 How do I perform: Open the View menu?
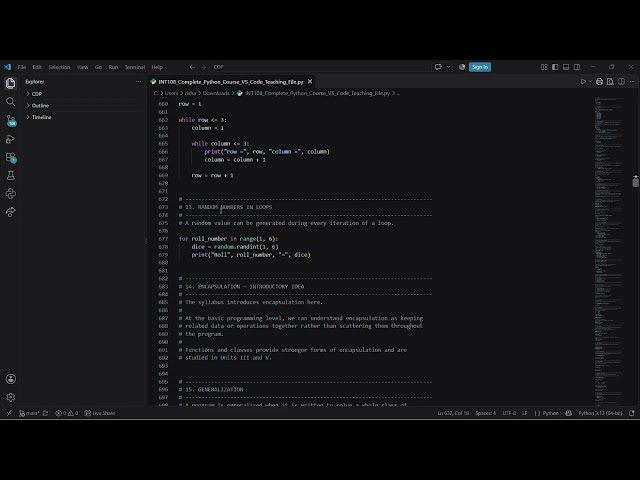[82, 67]
